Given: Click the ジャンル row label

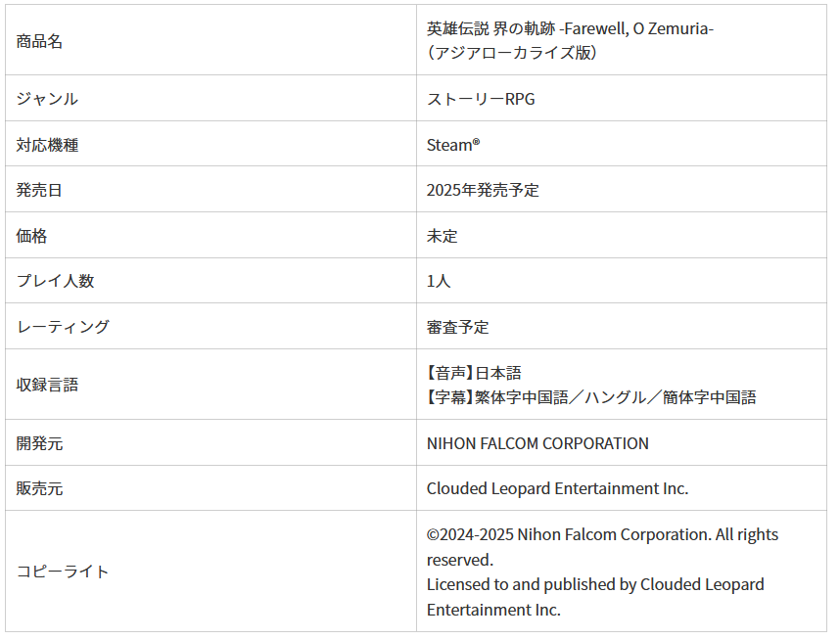Looking at the screenshot, I should click(47, 99).
